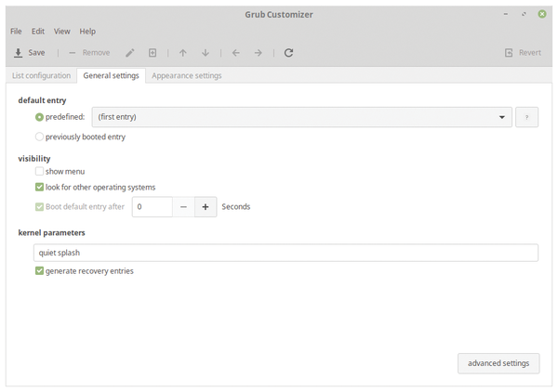Click the kernel parameters text field
The width and height of the screenshot is (558, 392).
(286, 253)
